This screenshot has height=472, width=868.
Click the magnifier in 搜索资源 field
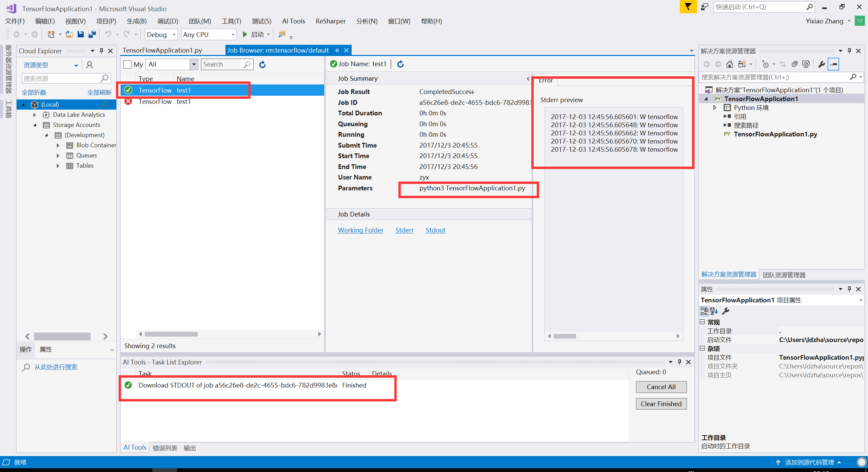pyautogui.click(x=104, y=78)
